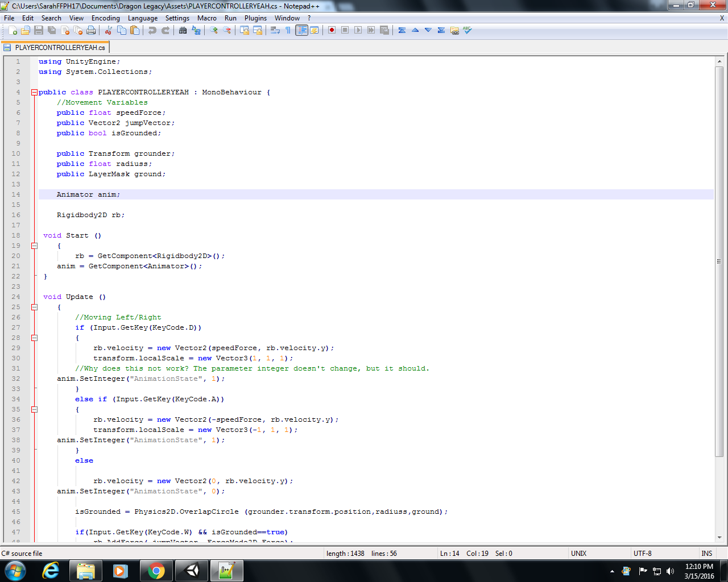The image size is (728, 582).
Task: Click the vertical scrollbar down arrow
Action: pyautogui.click(x=719, y=537)
